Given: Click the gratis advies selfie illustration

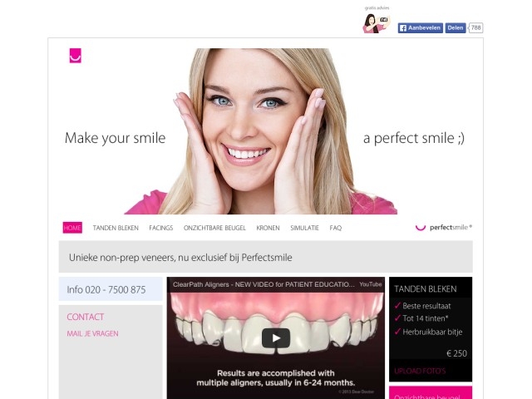Looking at the screenshot, I should [x=375, y=22].
